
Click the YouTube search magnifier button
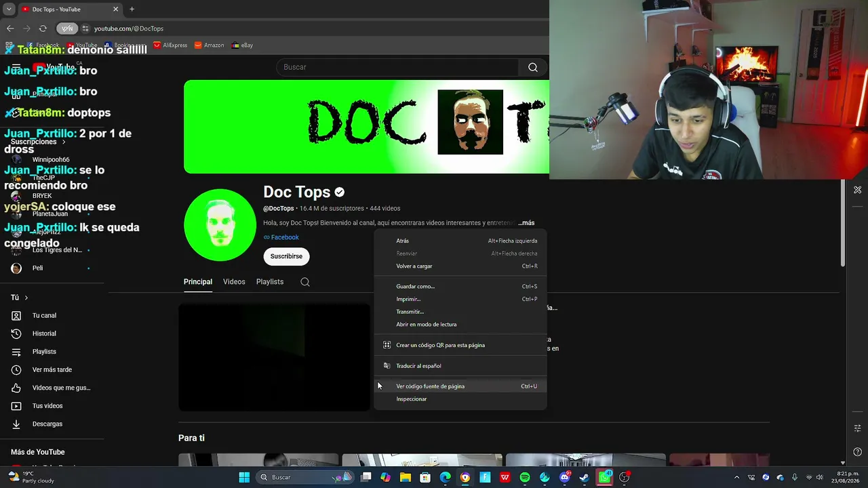coord(533,67)
